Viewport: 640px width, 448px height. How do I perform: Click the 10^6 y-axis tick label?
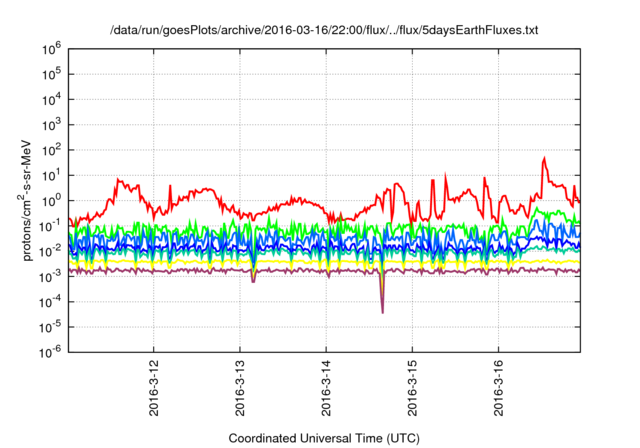[51, 50]
